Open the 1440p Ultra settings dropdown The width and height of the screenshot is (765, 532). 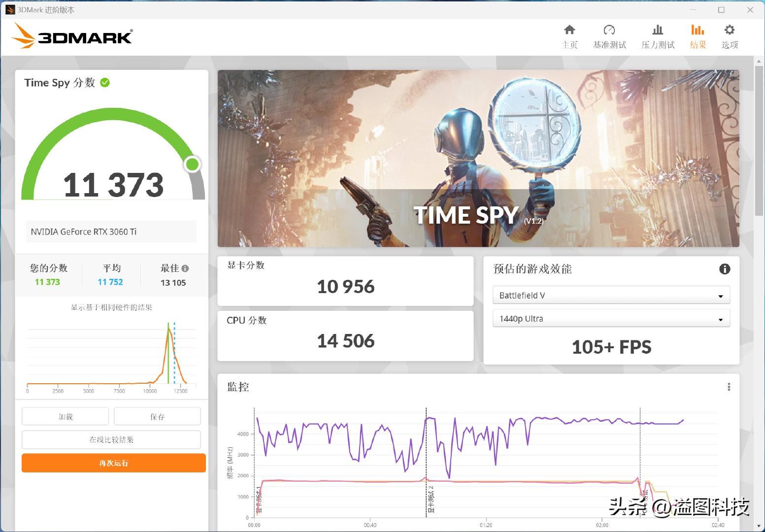coord(611,319)
